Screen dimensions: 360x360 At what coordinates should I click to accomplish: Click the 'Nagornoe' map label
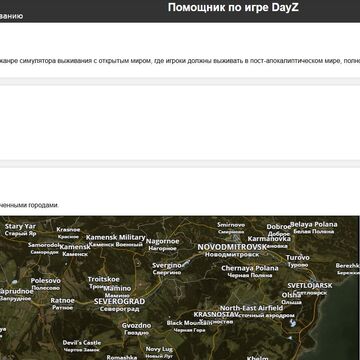tap(162, 241)
